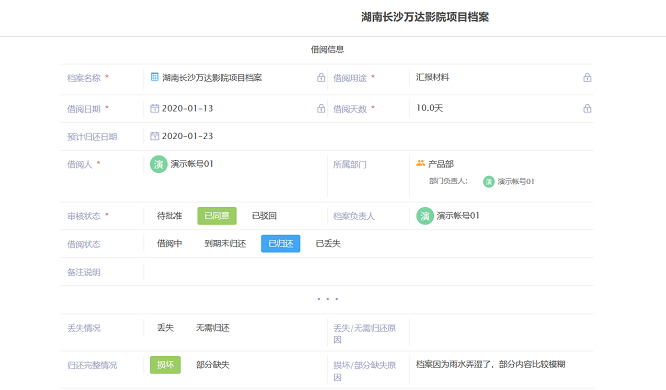Image resolution: width=666 pixels, height=390 pixels.
Task: Click the empty 备注说明 field
Action: click(368, 272)
